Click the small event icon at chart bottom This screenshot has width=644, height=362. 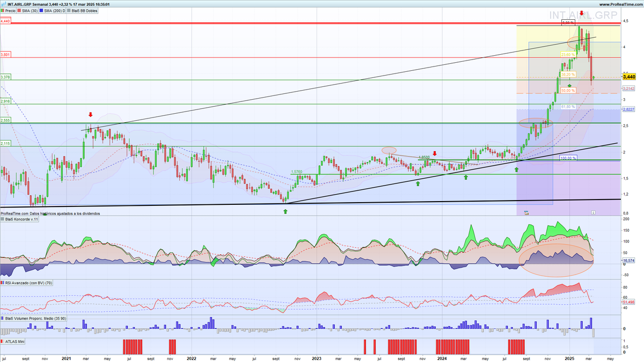[x=526, y=212]
